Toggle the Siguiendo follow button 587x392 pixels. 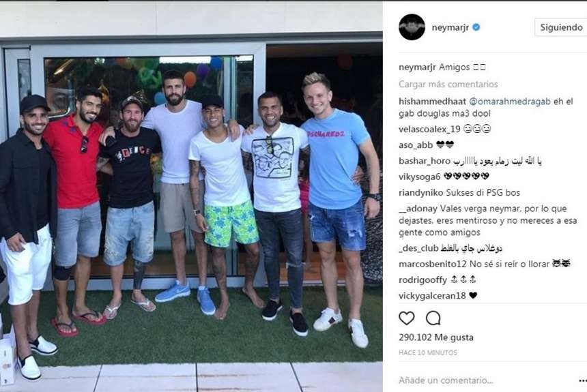[561, 27]
